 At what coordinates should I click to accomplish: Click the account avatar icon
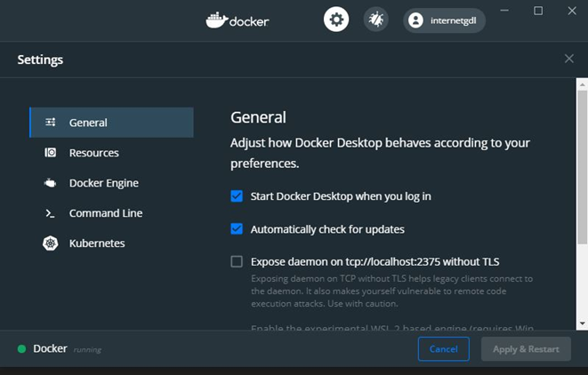click(415, 20)
